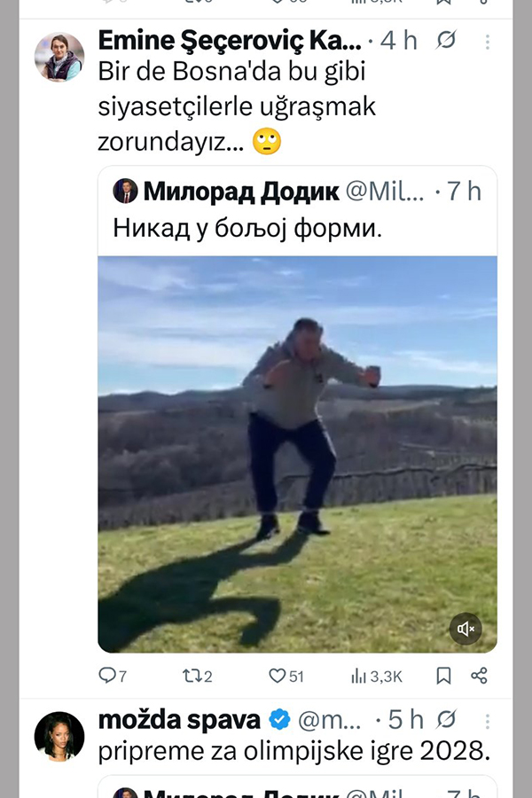
Task: Open more options on Emine's tweet
Action: (x=487, y=42)
